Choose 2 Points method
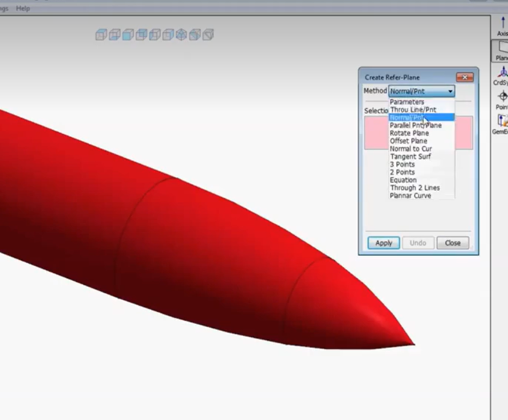Viewport: 508px width, 420px height. pos(422,172)
